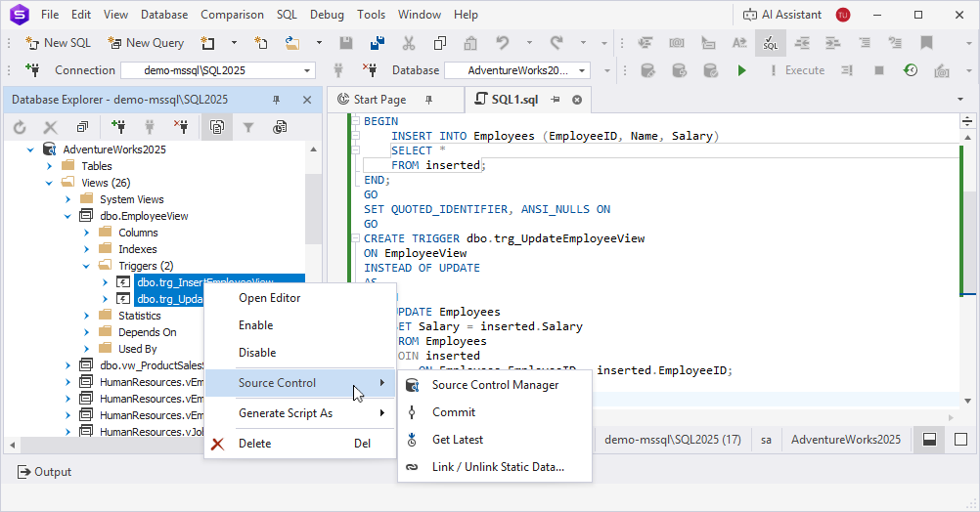Click the Open file folder icon
The height and width of the screenshot is (512, 980).
click(291, 43)
